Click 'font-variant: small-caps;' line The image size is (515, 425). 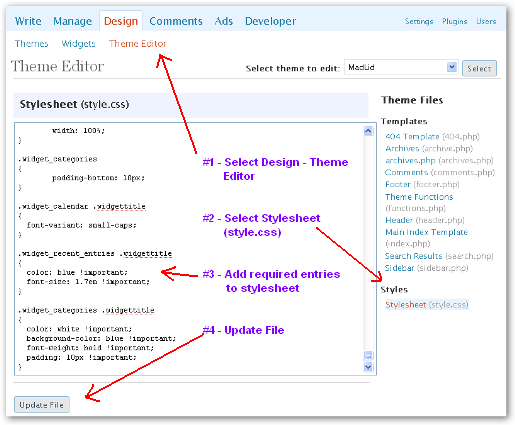tap(82, 225)
